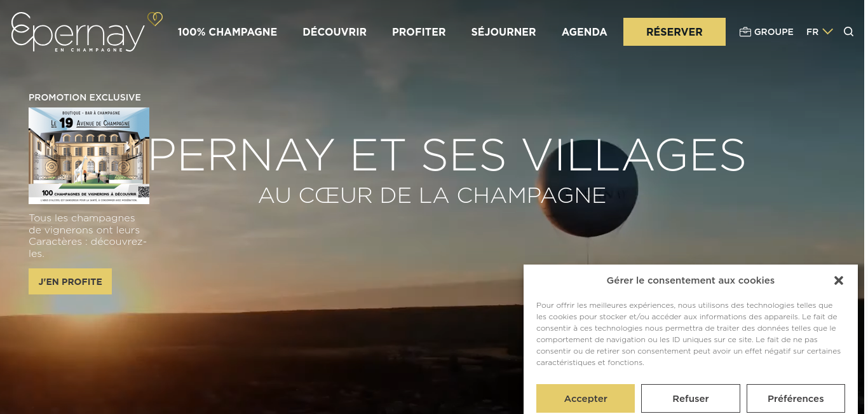Image resolution: width=868 pixels, height=414 pixels.
Task: Click the promotion description text about vignerons
Action: (x=88, y=236)
